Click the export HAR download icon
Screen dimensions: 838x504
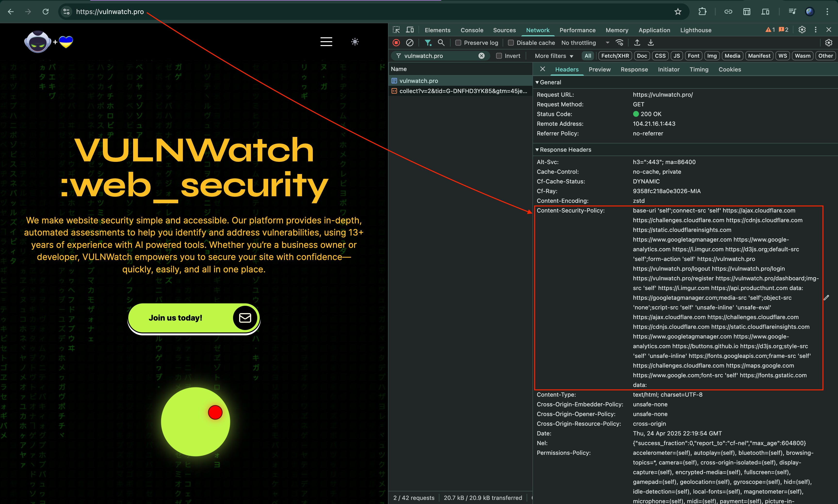pos(650,43)
